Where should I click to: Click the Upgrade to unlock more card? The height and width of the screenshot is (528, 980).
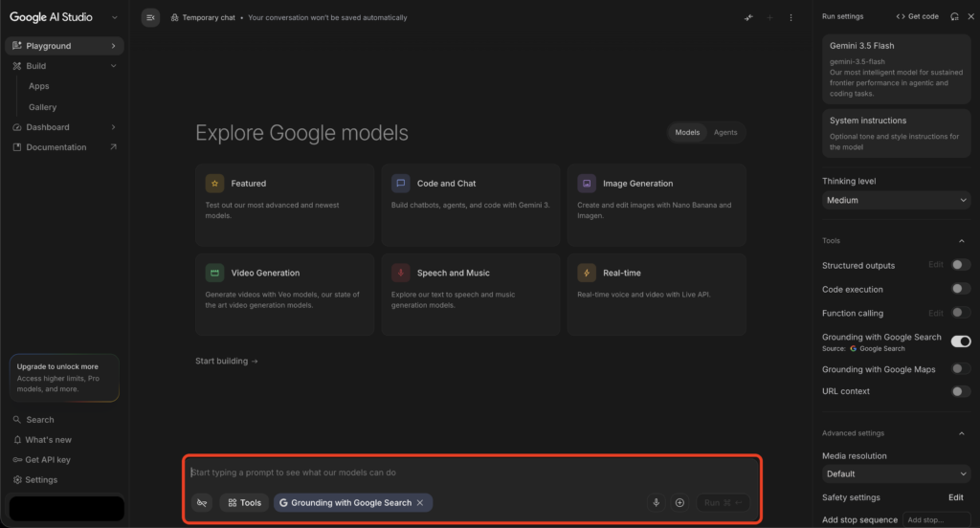(64, 378)
